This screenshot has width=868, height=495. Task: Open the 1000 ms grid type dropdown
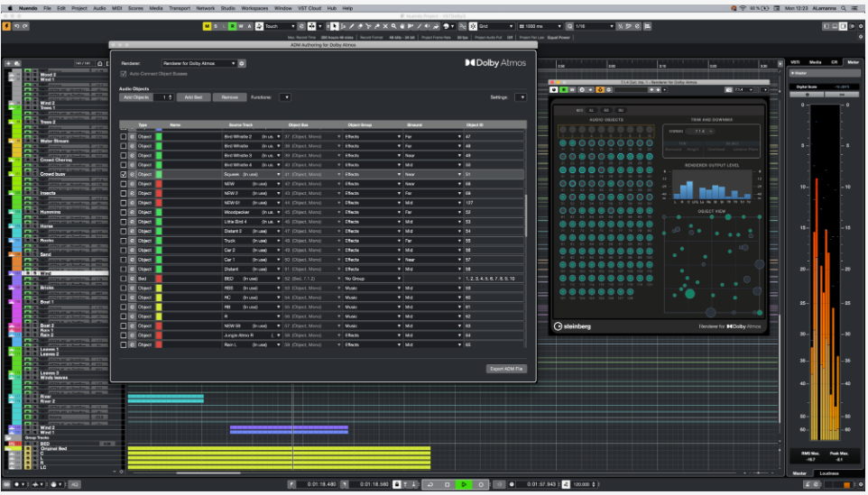point(540,26)
